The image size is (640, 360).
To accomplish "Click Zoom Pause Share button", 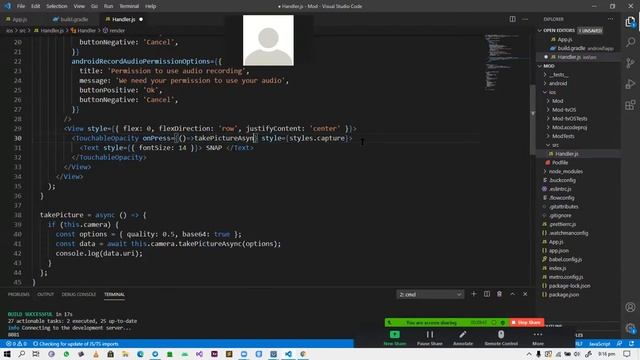I will click(430, 338).
